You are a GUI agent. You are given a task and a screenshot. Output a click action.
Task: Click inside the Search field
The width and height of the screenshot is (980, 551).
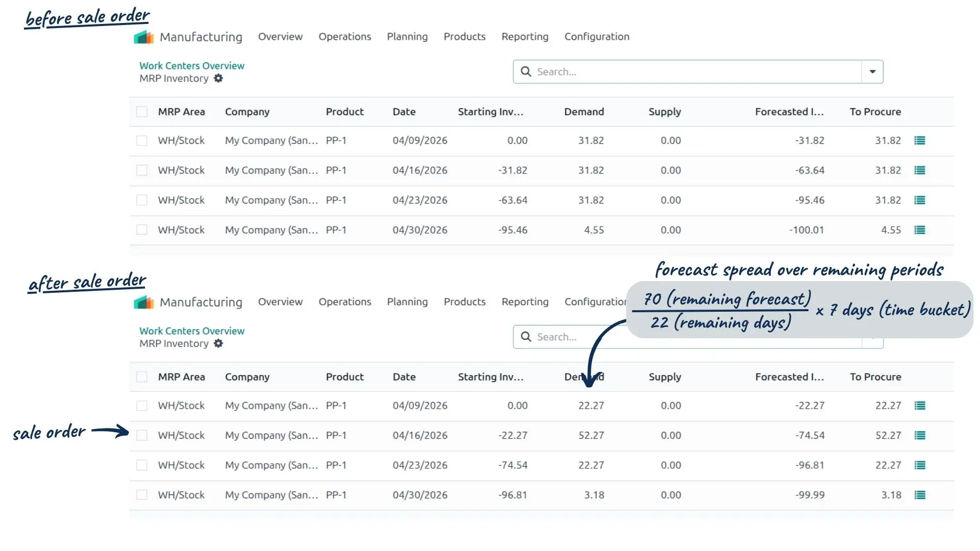(x=612, y=71)
